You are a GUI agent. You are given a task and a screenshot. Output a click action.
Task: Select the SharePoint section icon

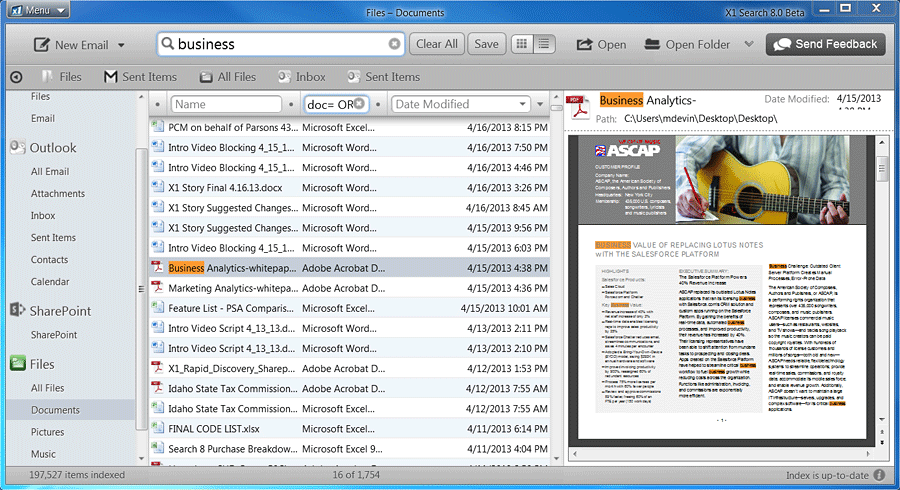tap(18, 311)
